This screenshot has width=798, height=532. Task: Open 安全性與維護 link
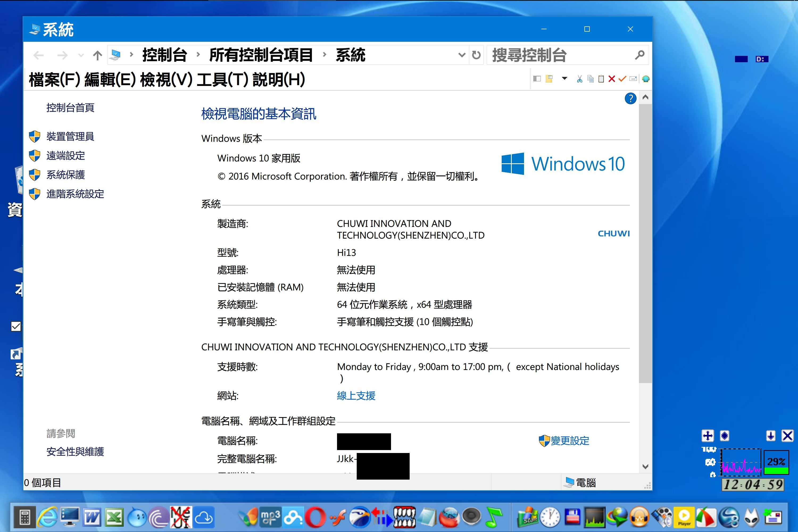pyautogui.click(x=75, y=452)
